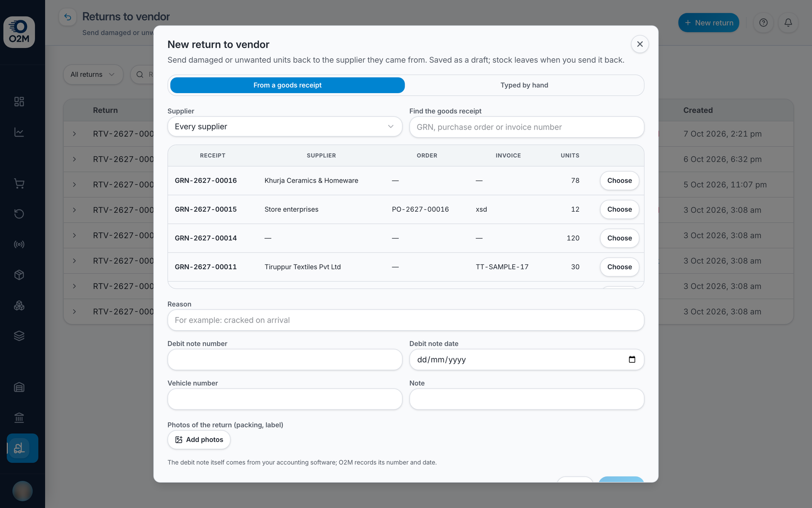
Task: Open the dashboard grid icon in sidebar
Action: (x=19, y=102)
